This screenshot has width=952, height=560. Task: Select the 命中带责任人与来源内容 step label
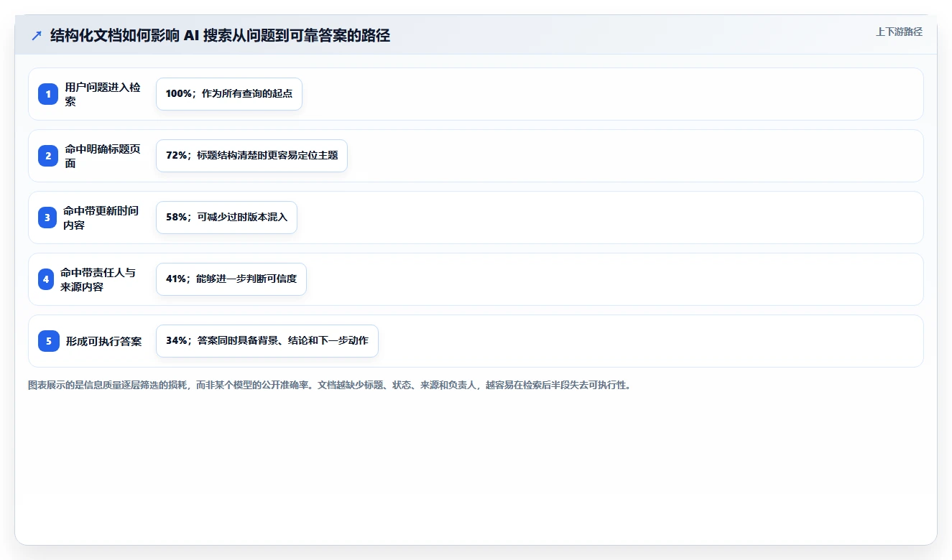point(98,279)
